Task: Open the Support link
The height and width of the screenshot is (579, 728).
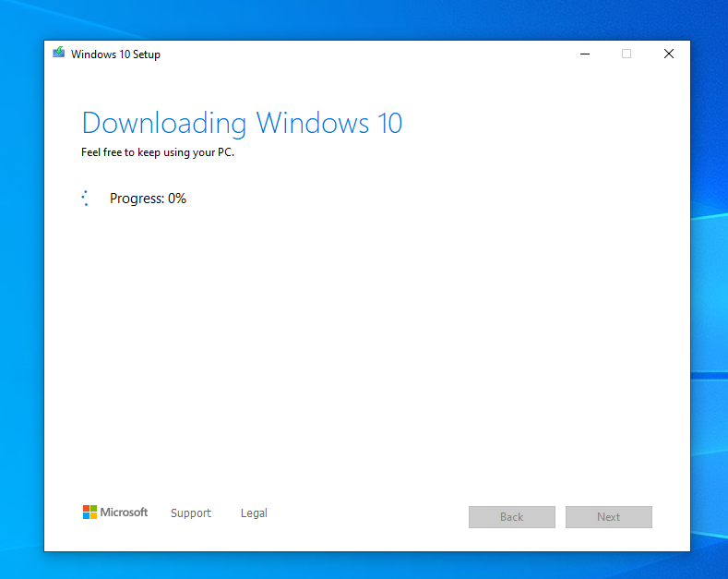Action: point(191,513)
